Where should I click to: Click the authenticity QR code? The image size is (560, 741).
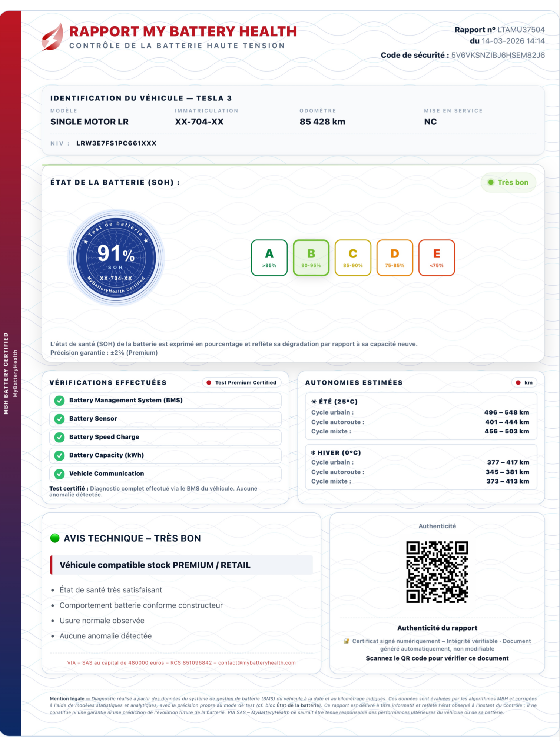pyautogui.click(x=437, y=572)
